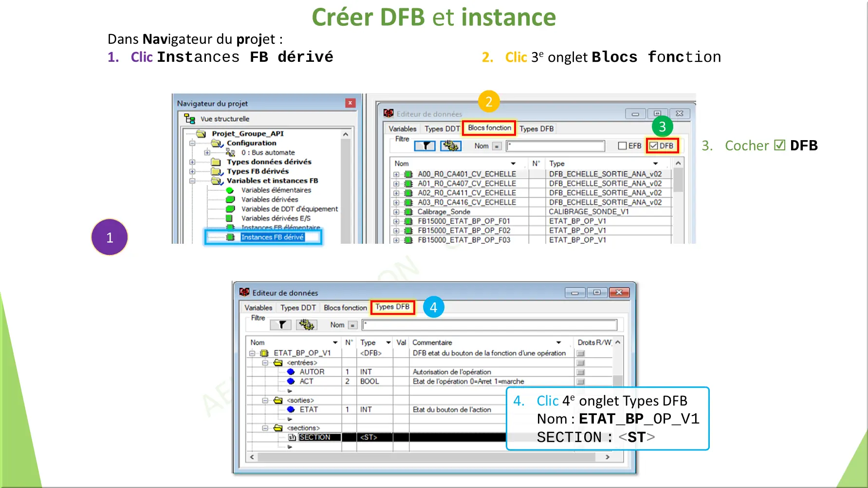Open the filter settings gears icon

tap(451, 146)
